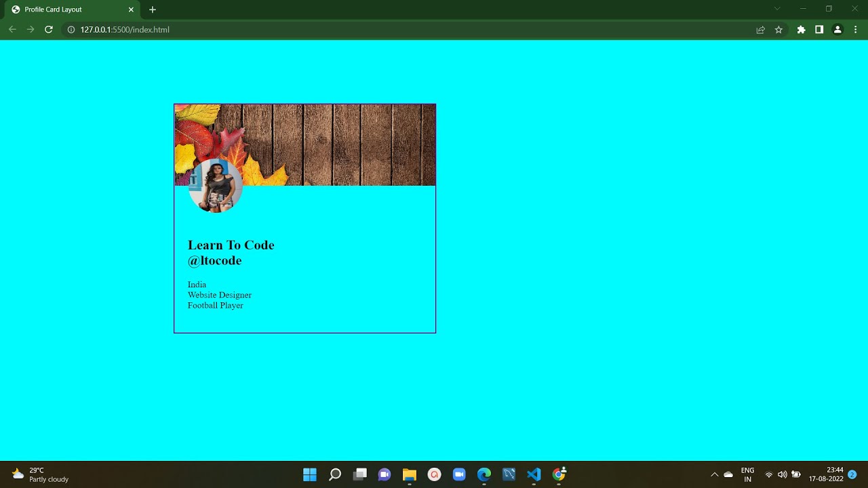View site information icon in address bar
Screen dimensions: 868x488
[x=71, y=30]
